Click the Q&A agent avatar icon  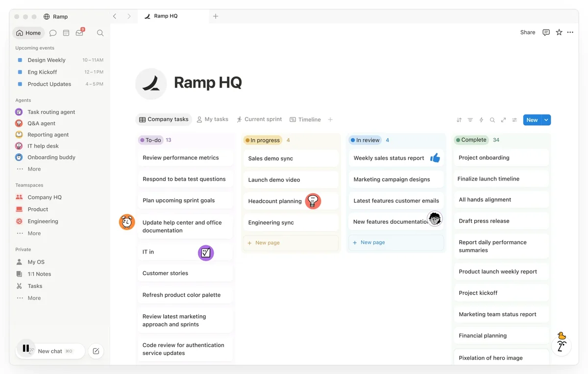(19, 123)
